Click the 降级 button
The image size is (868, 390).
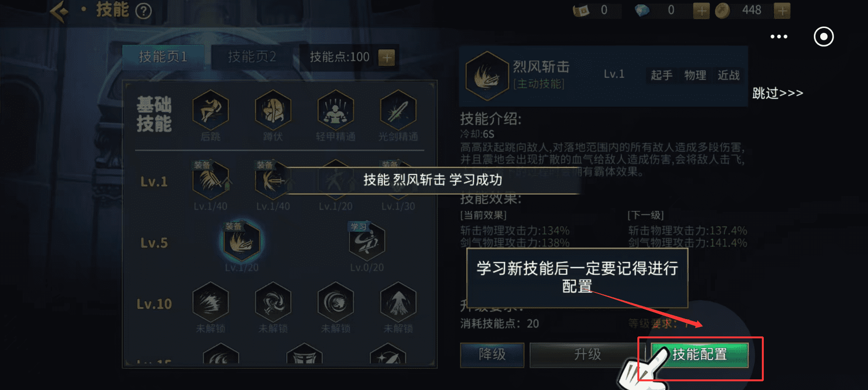(492, 355)
